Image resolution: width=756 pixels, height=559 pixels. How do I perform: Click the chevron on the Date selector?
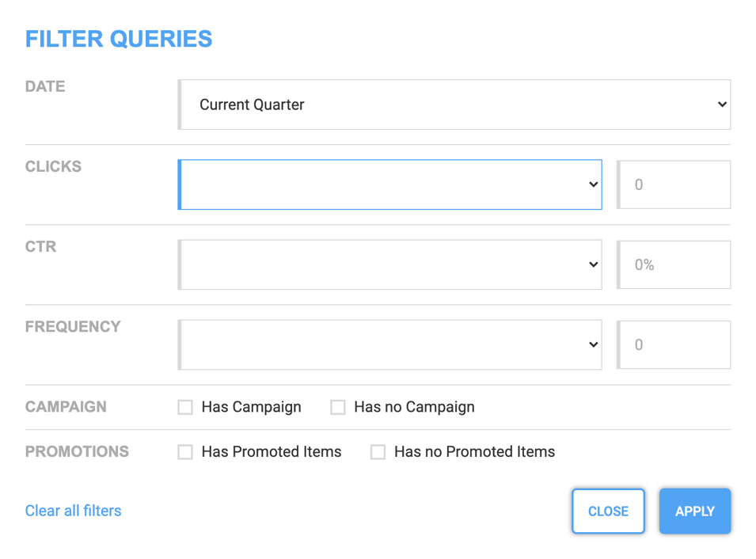(x=720, y=104)
